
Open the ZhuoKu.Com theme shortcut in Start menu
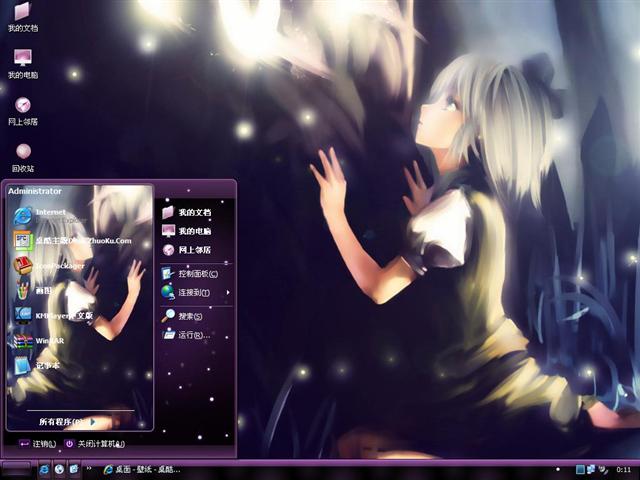[x=72, y=240]
